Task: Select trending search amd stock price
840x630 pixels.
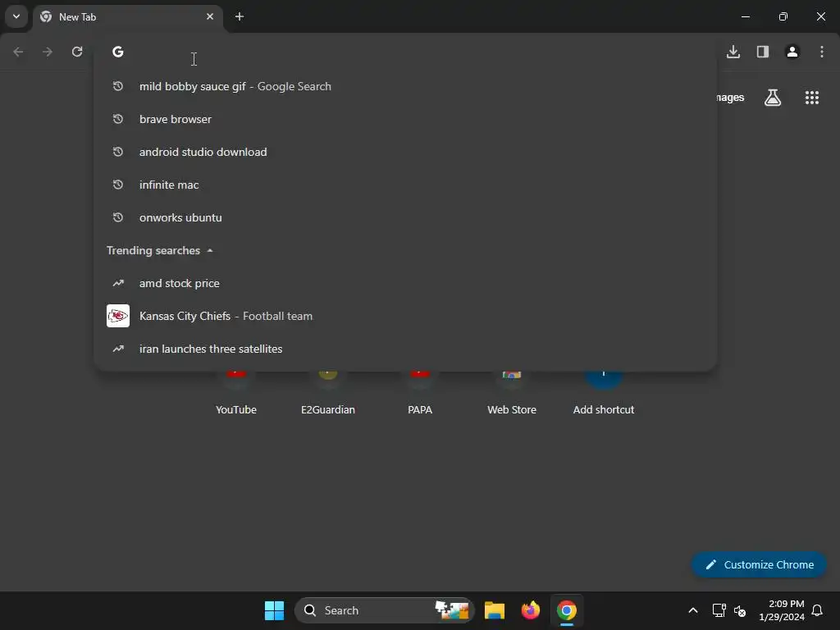Action: (405, 283)
